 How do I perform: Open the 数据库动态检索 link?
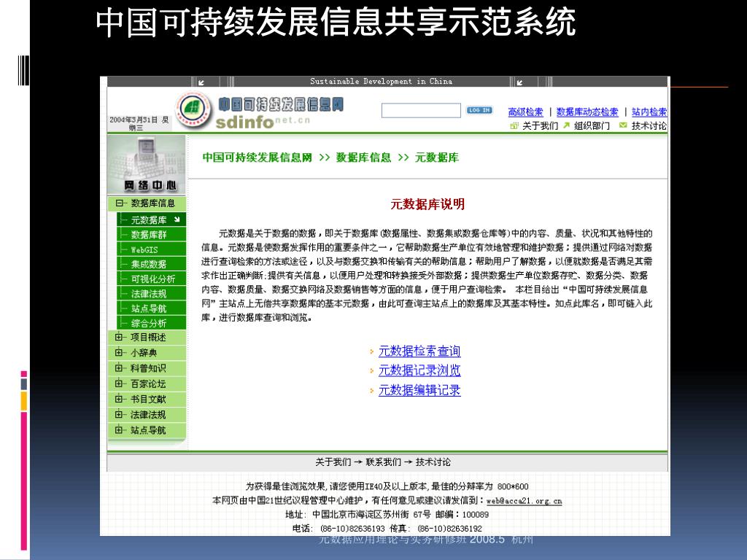pos(587,112)
